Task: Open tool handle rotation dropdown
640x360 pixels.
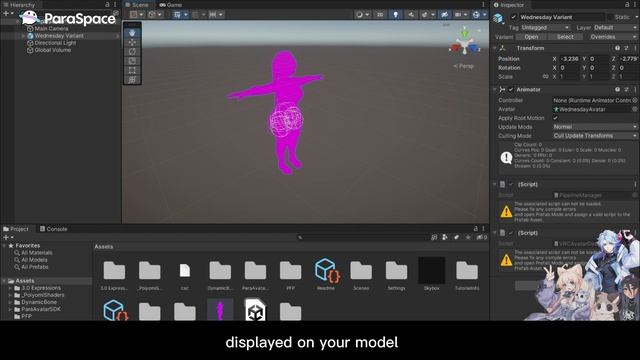Action: click(x=155, y=15)
